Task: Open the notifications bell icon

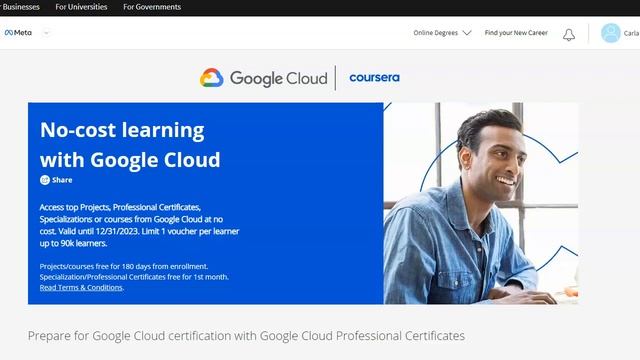Action: 569,35
